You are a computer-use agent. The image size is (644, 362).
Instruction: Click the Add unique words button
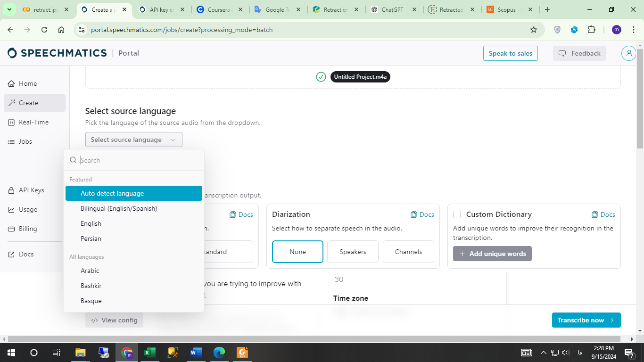pos(492,254)
